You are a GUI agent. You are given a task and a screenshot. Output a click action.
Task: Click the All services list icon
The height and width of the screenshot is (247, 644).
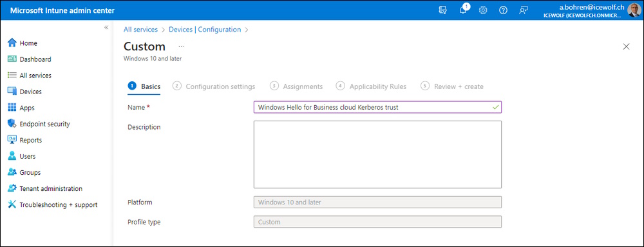click(x=12, y=75)
